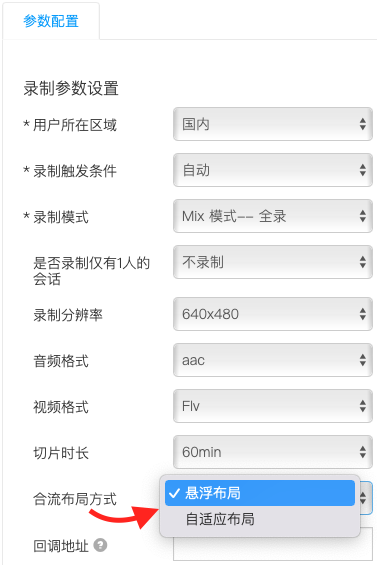Open the 视频格式 dropdown

click(x=273, y=406)
